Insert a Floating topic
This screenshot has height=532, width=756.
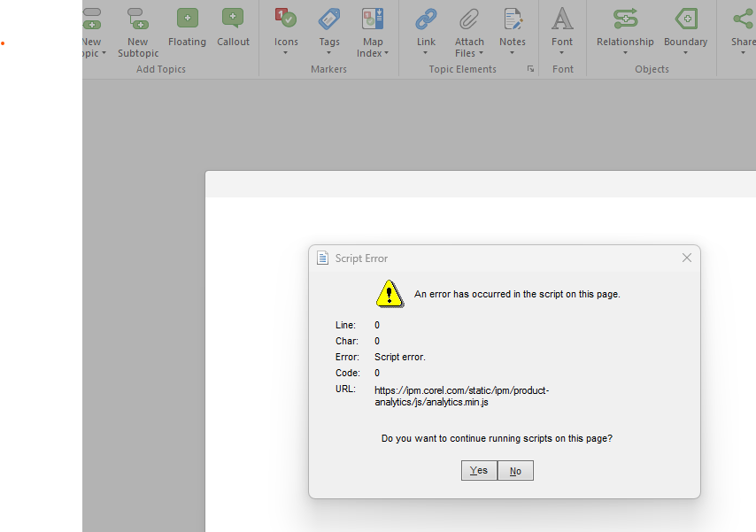click(187, 19)
